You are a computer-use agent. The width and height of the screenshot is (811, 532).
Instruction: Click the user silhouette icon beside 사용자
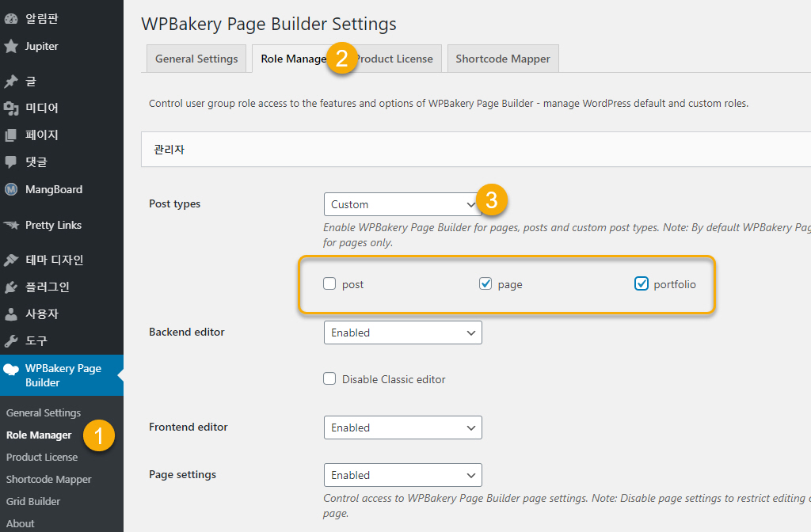pos(11,313)
